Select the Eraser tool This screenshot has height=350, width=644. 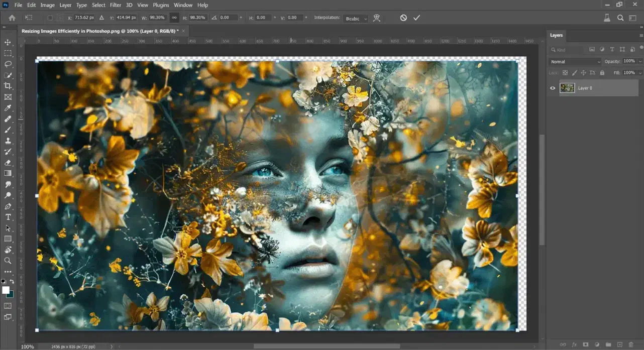click(8, 163)
